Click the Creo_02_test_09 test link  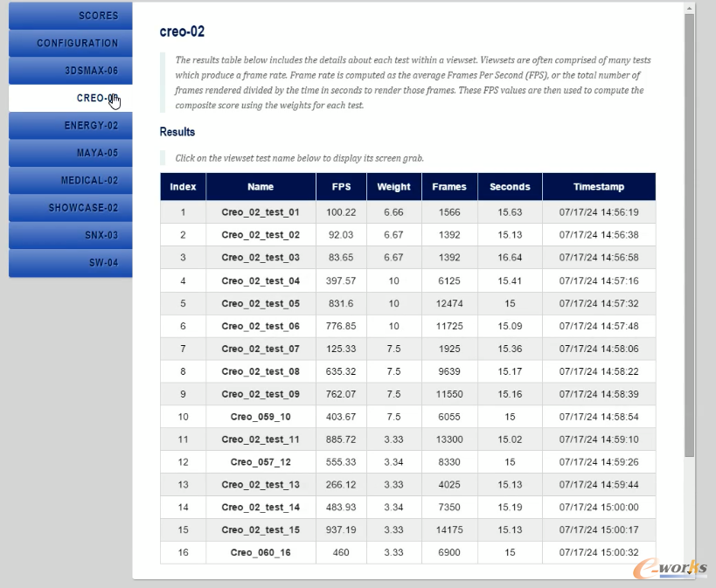(x=261, y=394)
